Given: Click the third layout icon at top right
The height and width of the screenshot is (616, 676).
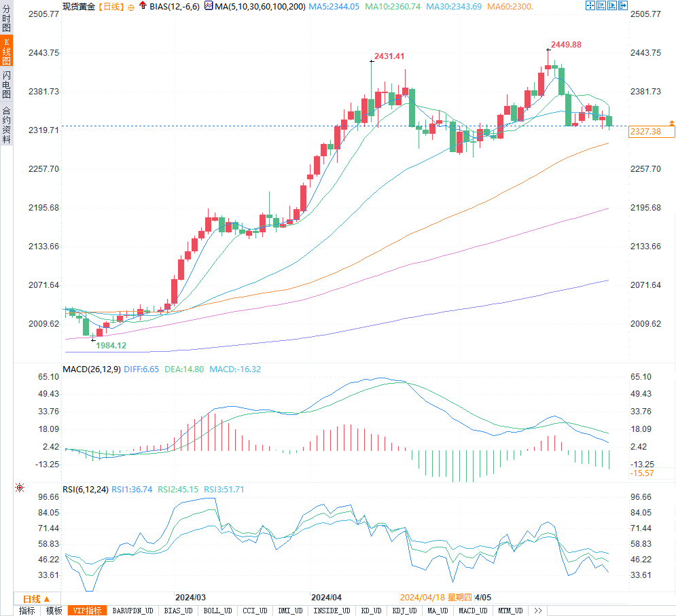Looking at the screenshot, I should click(x=612, y=6).
